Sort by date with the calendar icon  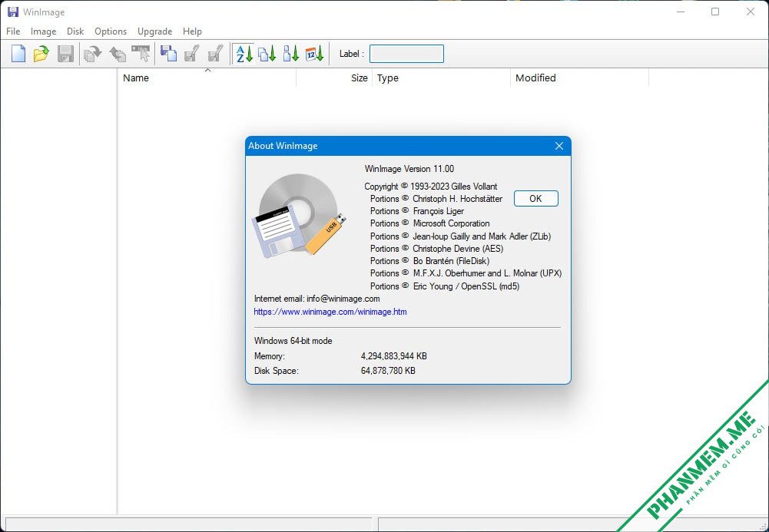pyautogui.click(x=314, y=54)
